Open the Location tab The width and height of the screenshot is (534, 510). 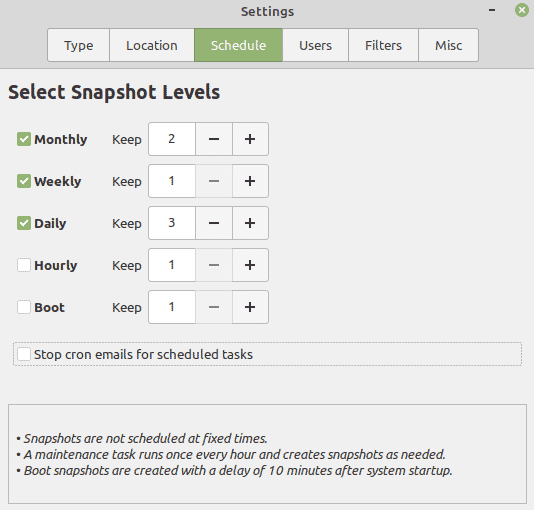(x=152, y=45)
